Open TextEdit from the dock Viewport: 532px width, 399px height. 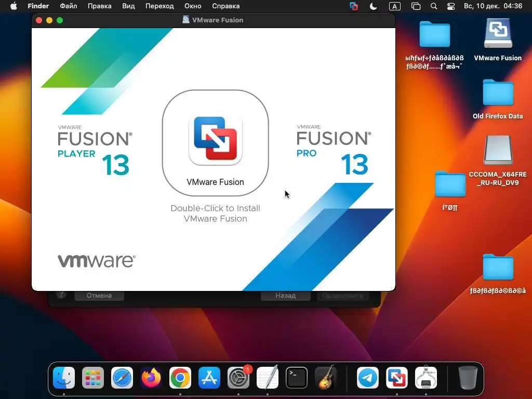(x=268, y=378)
